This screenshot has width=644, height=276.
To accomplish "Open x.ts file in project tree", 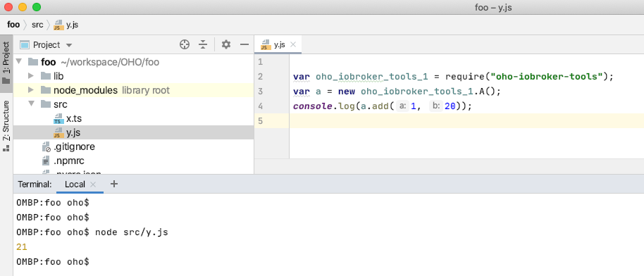I will coord(73,119).
